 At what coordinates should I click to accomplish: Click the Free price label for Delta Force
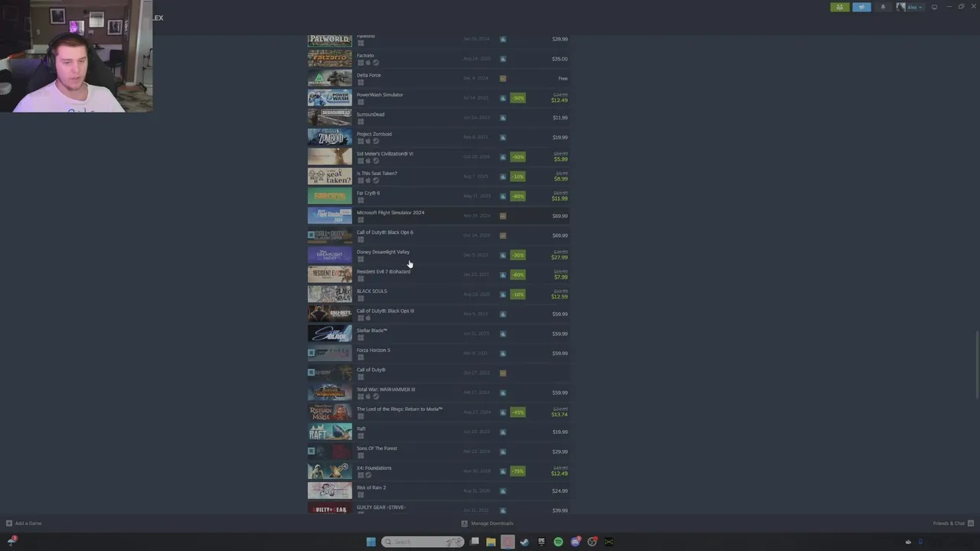coord(563,78)
